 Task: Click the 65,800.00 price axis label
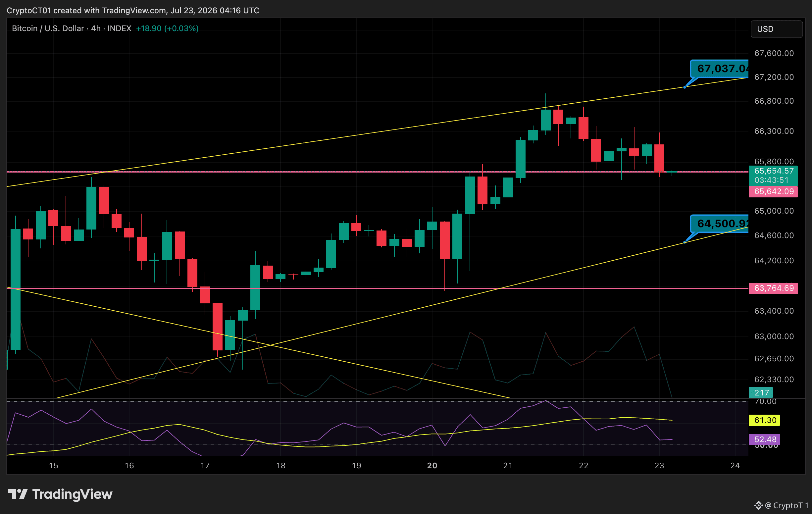tap(774, 162)
